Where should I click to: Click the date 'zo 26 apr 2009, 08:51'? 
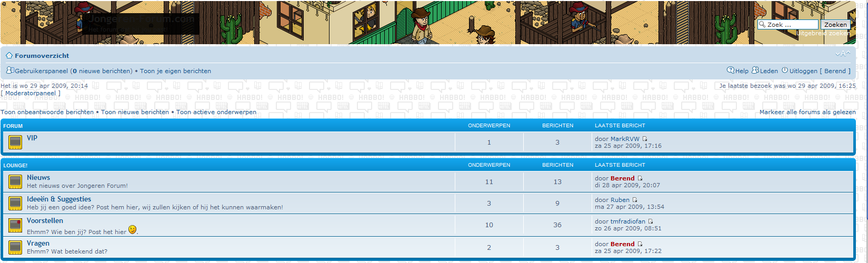628,229
